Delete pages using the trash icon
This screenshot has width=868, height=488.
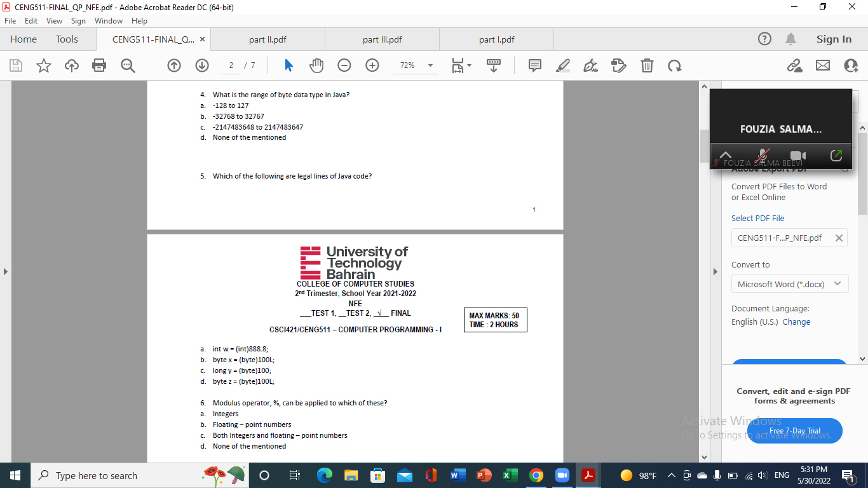(647, 65)
